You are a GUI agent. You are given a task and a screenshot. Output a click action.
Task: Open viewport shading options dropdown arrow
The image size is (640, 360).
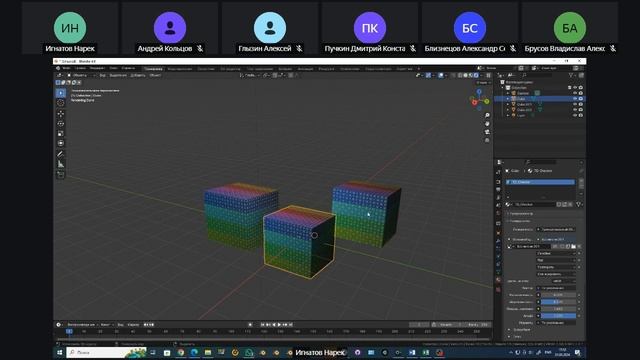[x=482, y=75]
